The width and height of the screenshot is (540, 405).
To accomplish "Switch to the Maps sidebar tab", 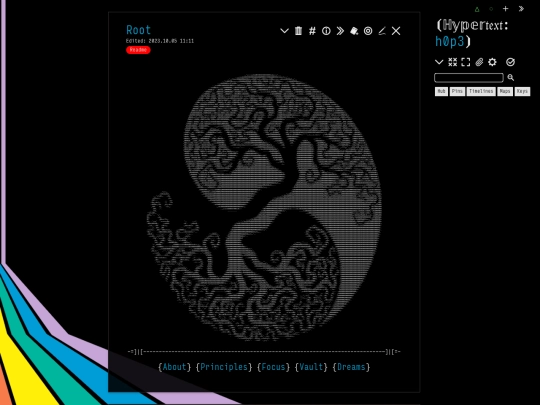I will pyautogui.click(x=505, y=91).
